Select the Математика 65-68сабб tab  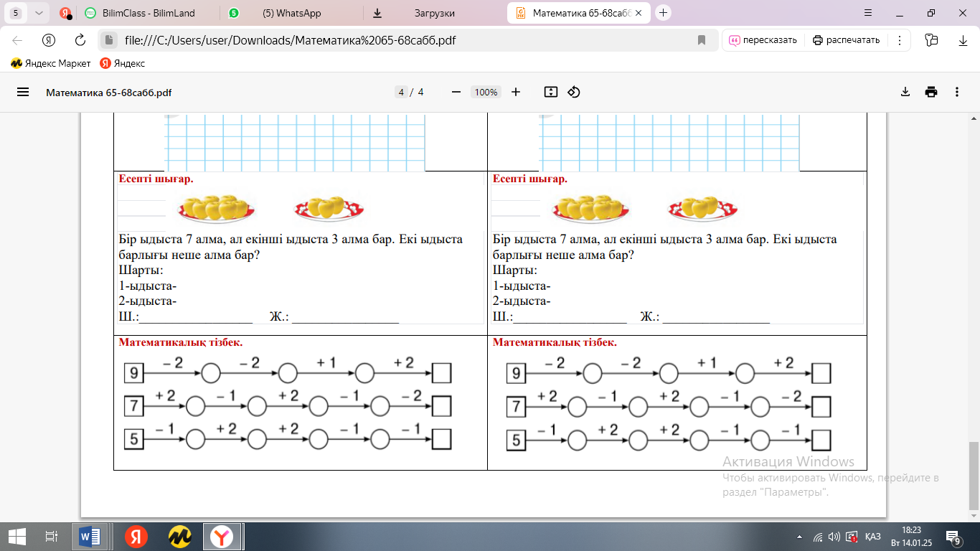(578, 13)
